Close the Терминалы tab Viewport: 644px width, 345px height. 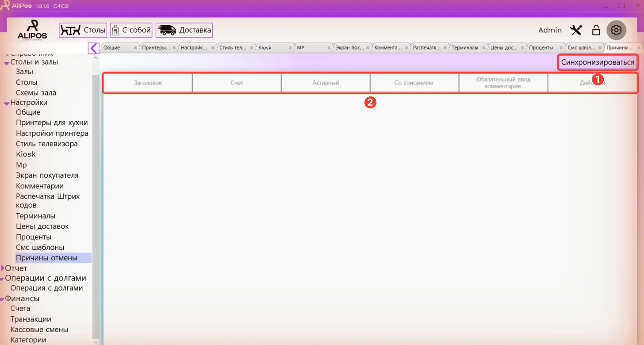(484, 48)
